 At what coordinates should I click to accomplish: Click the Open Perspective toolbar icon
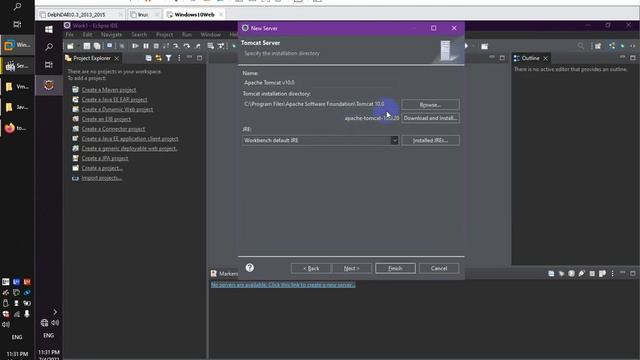(x=598, y=46)
